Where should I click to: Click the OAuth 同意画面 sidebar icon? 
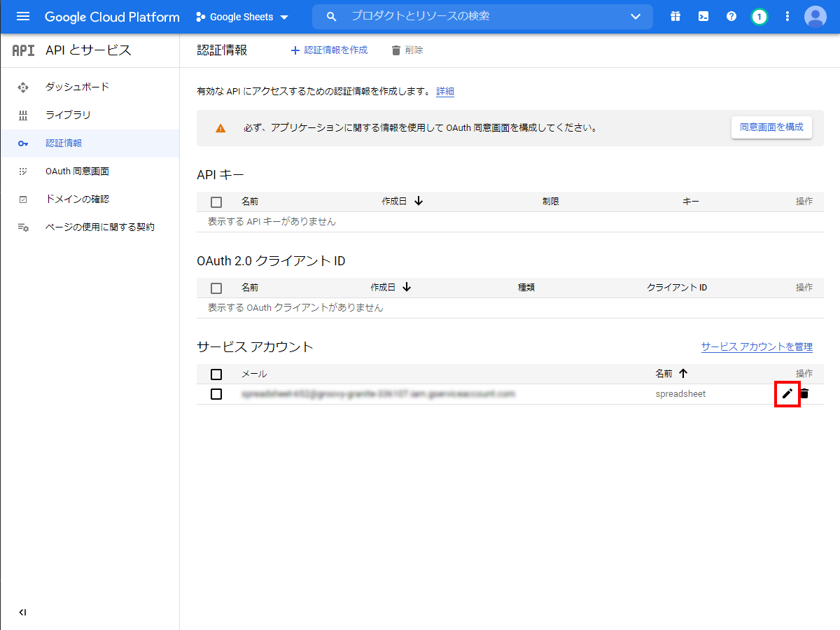click(x=23, y=171)
